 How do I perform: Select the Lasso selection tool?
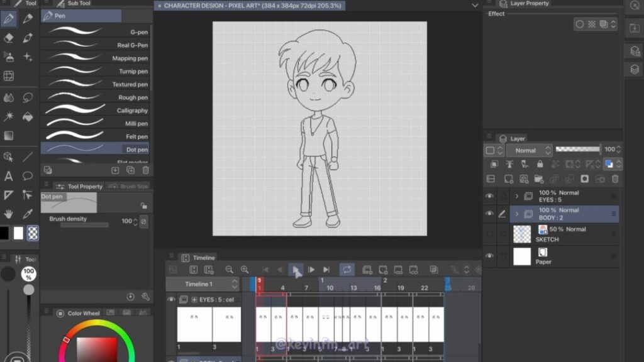point(28,97)
